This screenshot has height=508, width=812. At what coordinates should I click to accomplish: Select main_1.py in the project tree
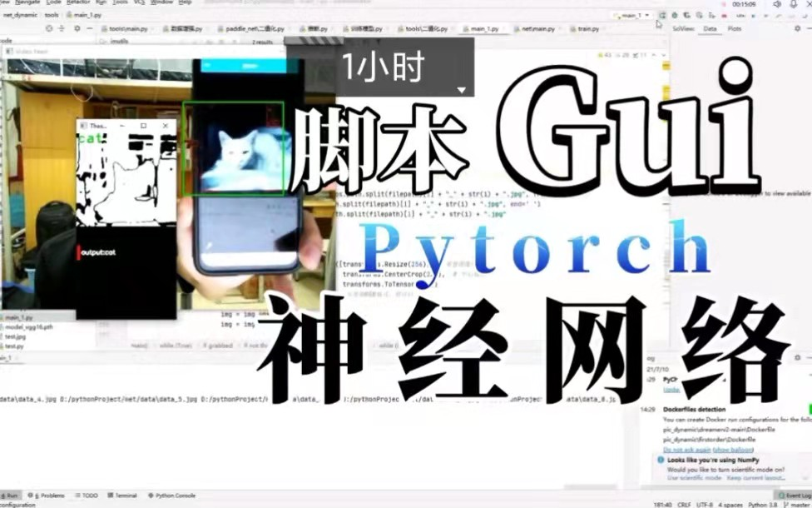pyautogui.click(x=18, y=317)
